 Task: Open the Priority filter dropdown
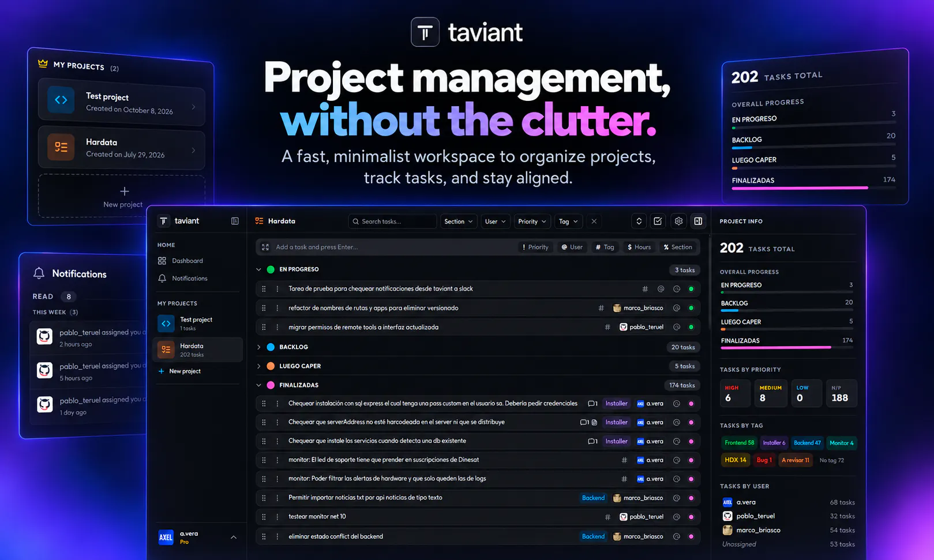click(532, 221)
